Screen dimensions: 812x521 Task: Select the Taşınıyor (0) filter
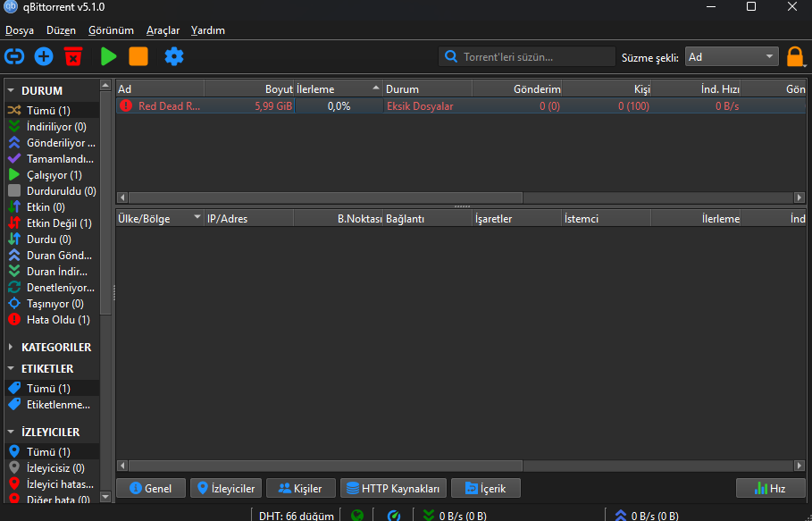click(x=52, y=303)
